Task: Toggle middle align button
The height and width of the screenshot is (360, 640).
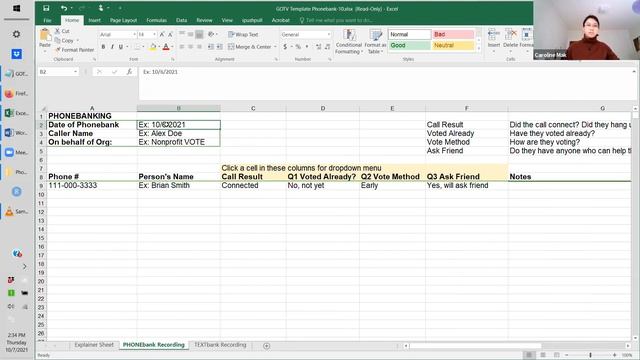Action: point(191,35)
